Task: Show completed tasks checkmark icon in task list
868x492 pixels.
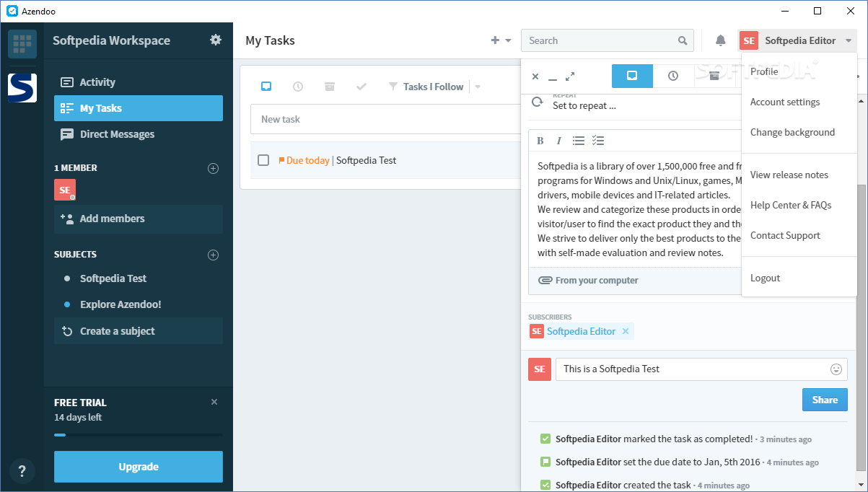Action: 361,87
